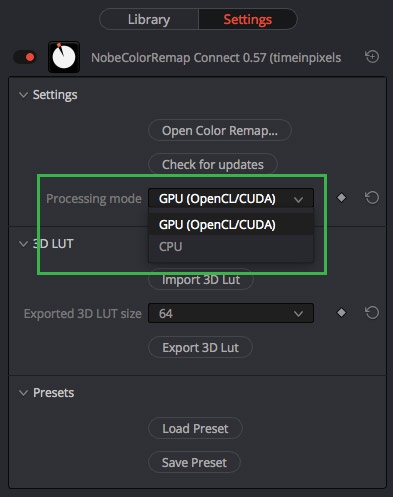Viewport: 393px width, 497px height.
Task: Click the Export 3D Lut button
Action: 200,347
